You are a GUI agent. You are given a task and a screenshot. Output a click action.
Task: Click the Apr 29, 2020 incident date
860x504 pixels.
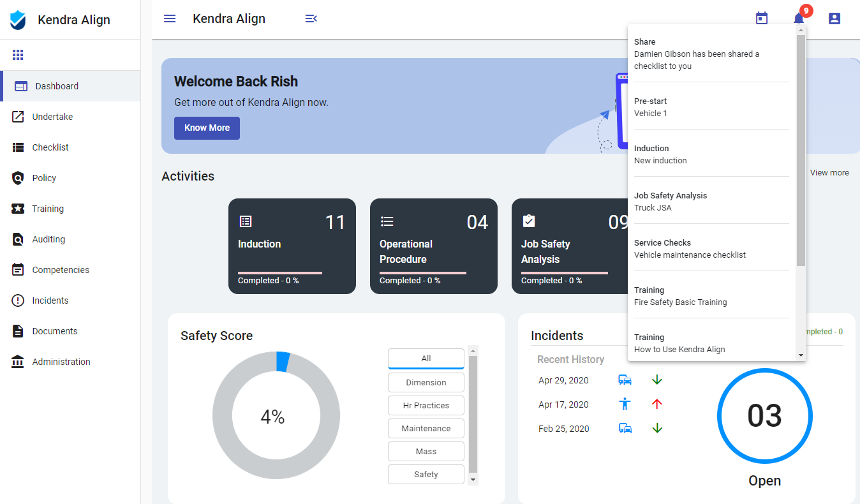(563, 380)
